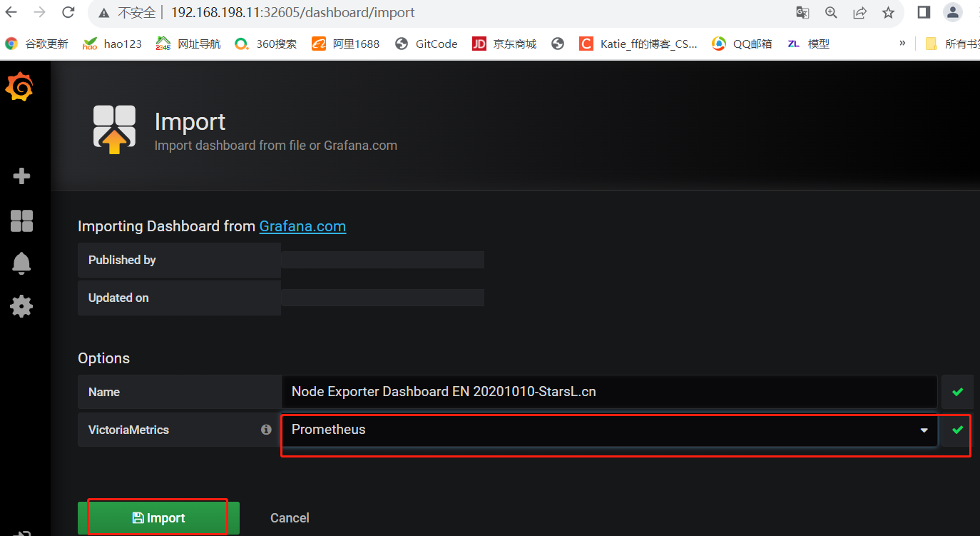
Task: Open the Katie_ff的博客_CS... bookmark
Action: (638, 44)
